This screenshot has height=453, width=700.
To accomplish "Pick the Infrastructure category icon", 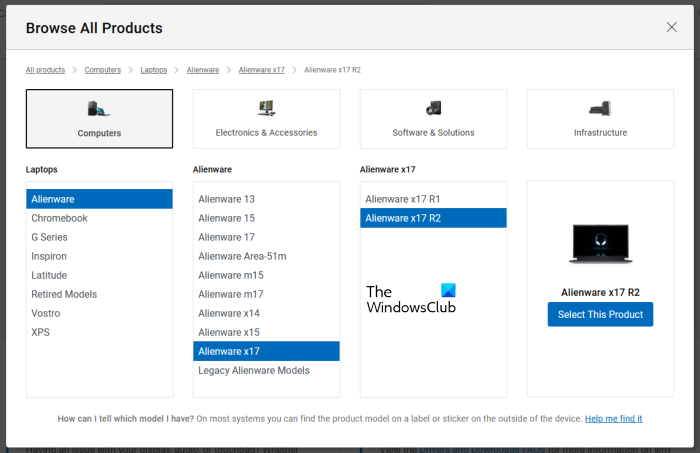I will 600,108.
